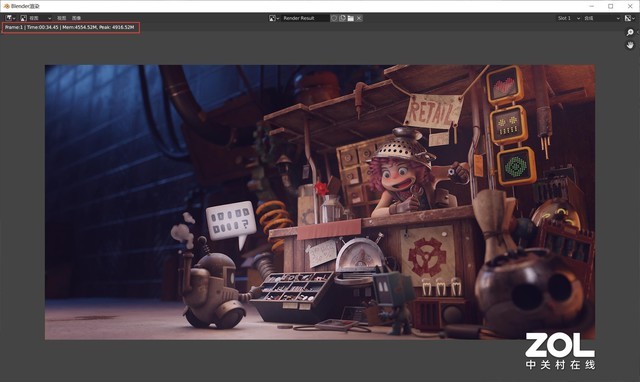The height and width of the screenshot is (382, 640).
Task: Expand the sidebar arrow beside zoom icon
Action: pos(638,32)
